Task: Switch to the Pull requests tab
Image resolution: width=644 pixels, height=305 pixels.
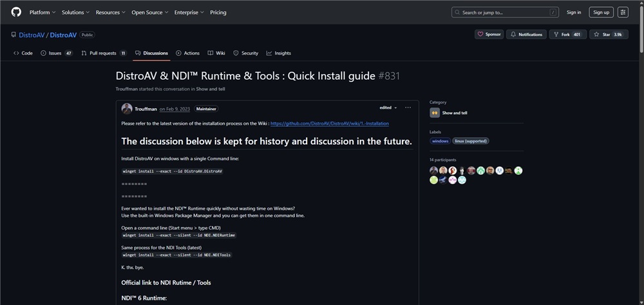Action: (x=104, y=53)
